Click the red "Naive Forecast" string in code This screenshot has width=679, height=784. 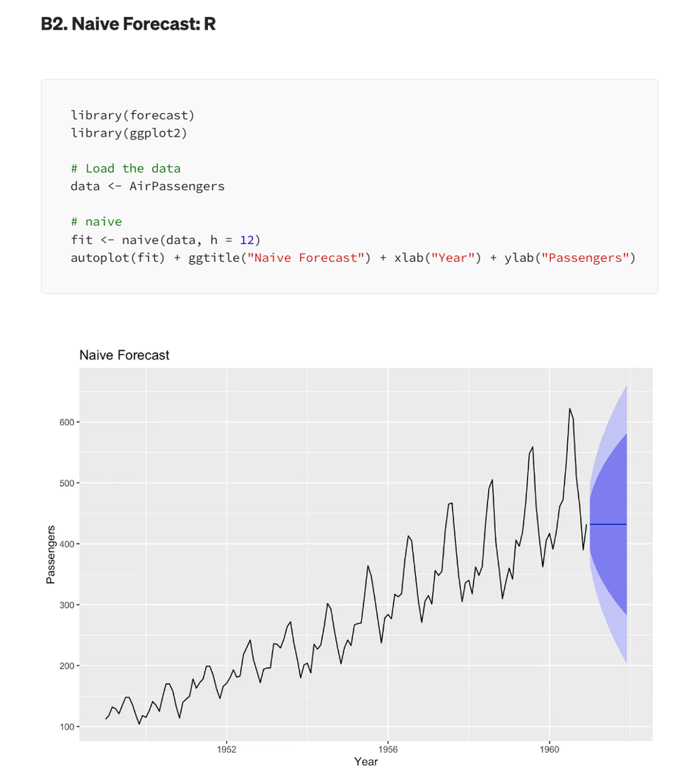click(x=306, y=258)
